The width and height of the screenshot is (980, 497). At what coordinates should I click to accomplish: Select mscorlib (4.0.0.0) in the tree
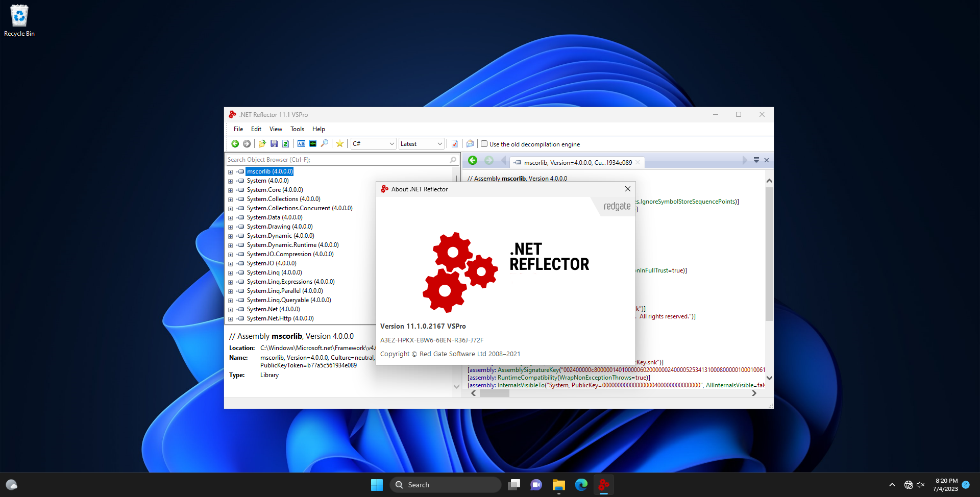pyautogui.click(x=270, y=171)
